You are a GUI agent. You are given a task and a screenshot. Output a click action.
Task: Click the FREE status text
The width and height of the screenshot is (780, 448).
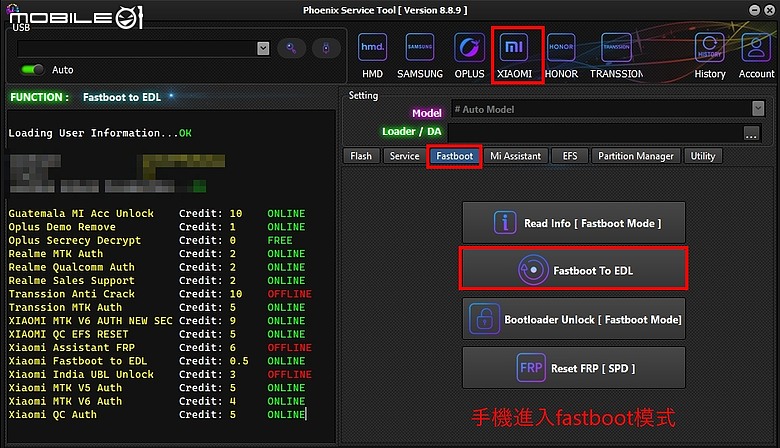[x=280, y=240]
